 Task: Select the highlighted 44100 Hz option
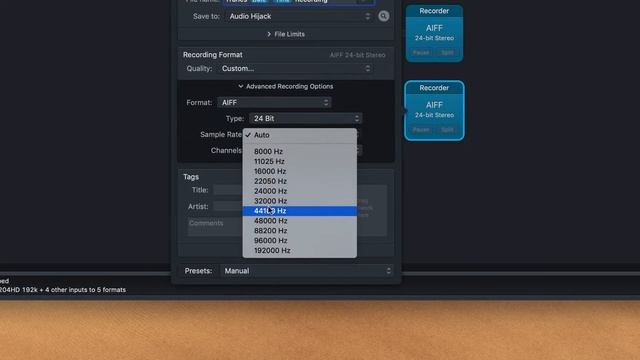click(299, 211)
